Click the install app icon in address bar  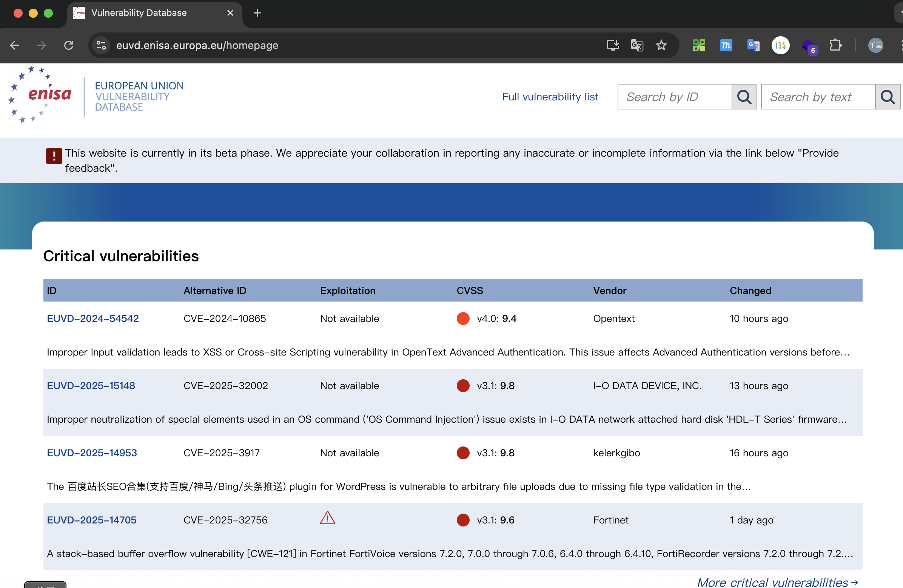(x=612, y=46)
